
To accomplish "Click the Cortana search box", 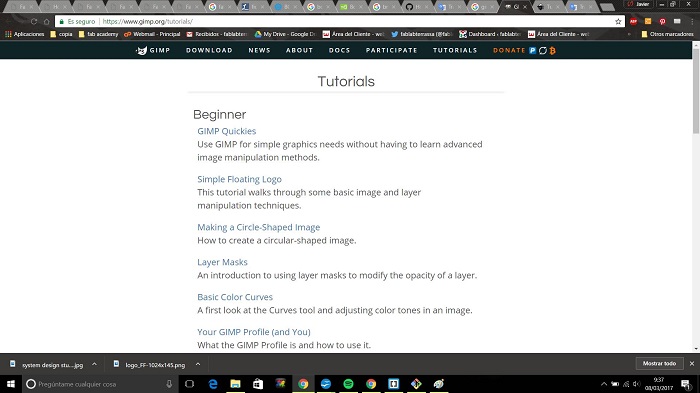I will [99, 384].
